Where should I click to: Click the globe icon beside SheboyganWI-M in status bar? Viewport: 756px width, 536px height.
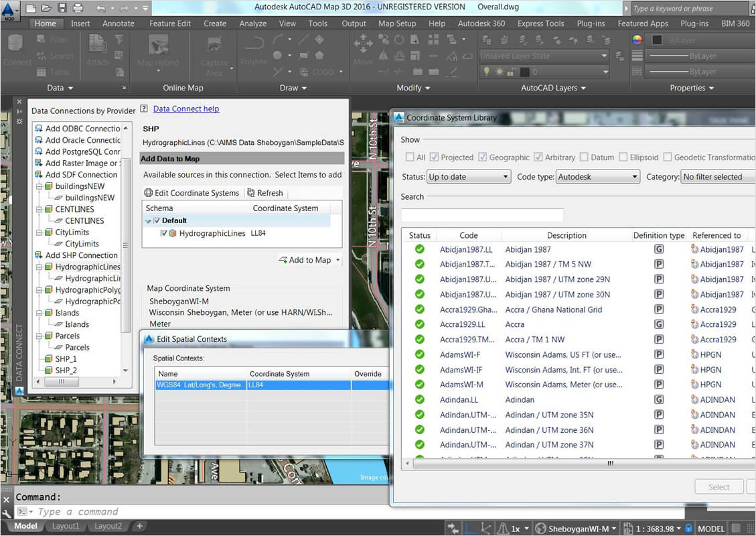pos(541,529)
